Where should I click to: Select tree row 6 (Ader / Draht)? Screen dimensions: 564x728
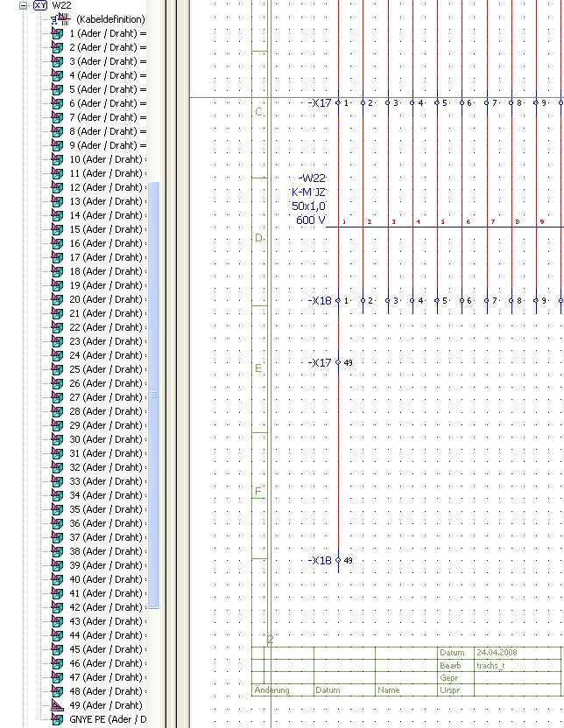pos(108,103)
